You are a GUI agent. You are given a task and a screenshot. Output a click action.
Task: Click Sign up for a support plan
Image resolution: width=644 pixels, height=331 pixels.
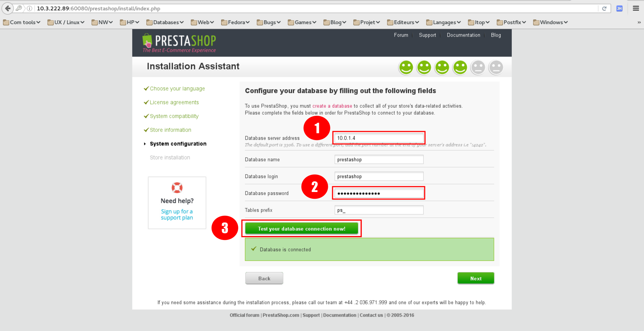(x=177, y=214)
